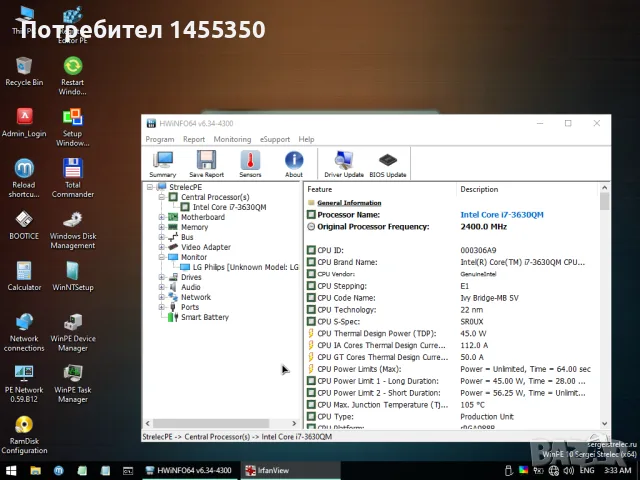
Task: Click details pane scroll down arrow
Action: click(604, 423)
